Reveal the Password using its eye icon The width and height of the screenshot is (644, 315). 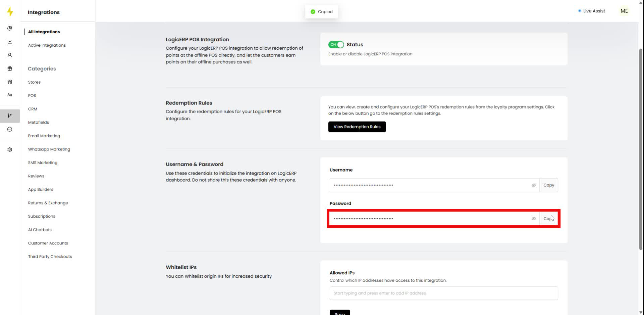(534, 218)
